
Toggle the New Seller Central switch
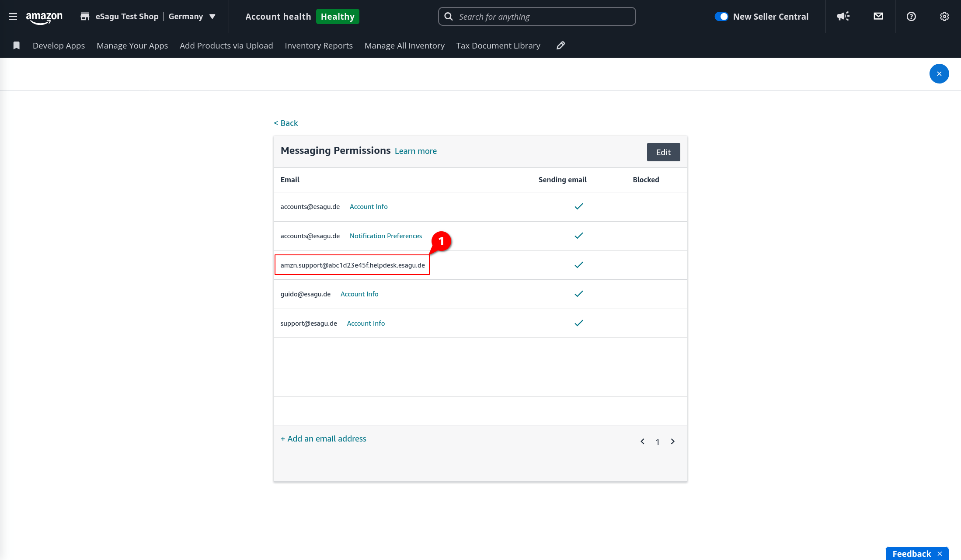(x=721, y=17)
